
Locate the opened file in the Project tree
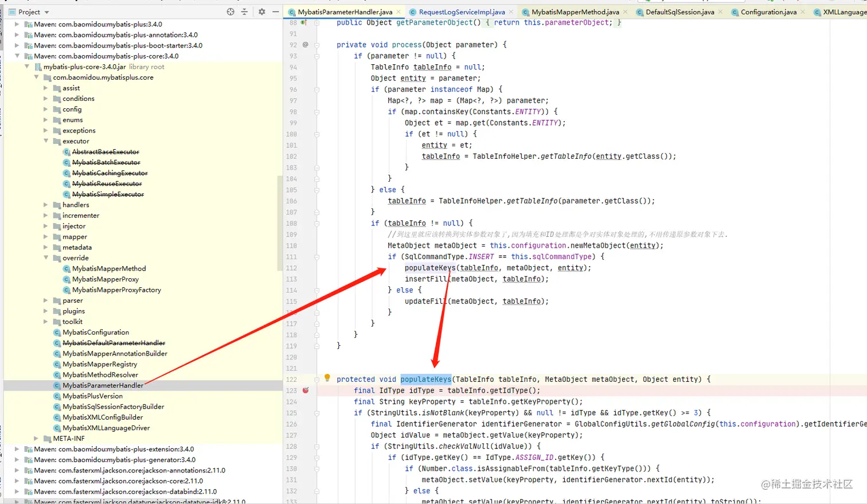coord(231,11)
